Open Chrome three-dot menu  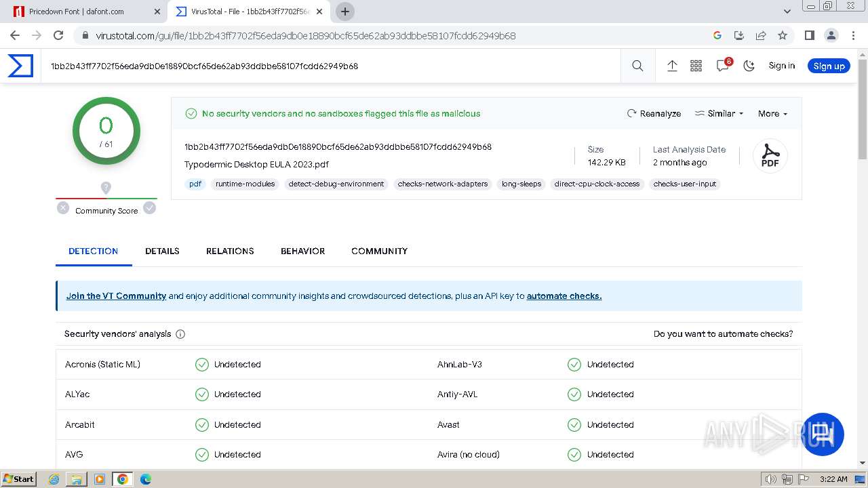852,35
